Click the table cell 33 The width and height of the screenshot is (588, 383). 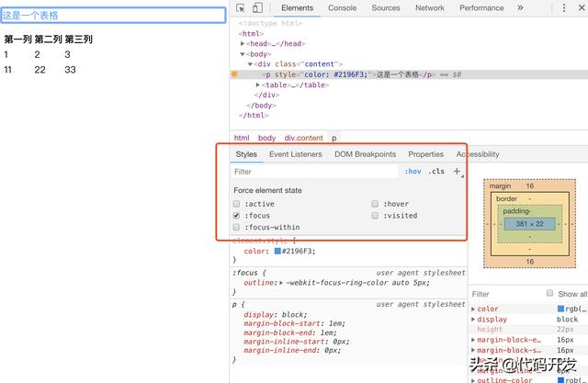coord(70,70)
